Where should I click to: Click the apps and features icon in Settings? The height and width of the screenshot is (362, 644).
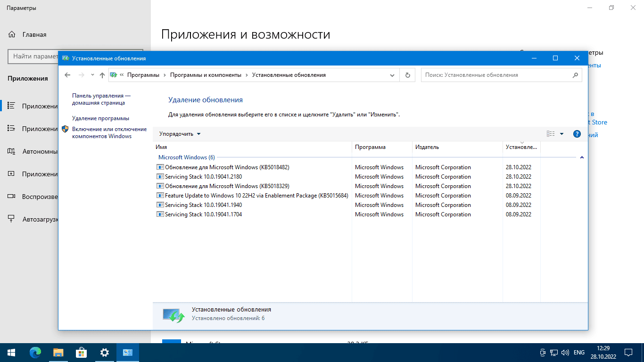pyautogui.click(x=12, y=106)
